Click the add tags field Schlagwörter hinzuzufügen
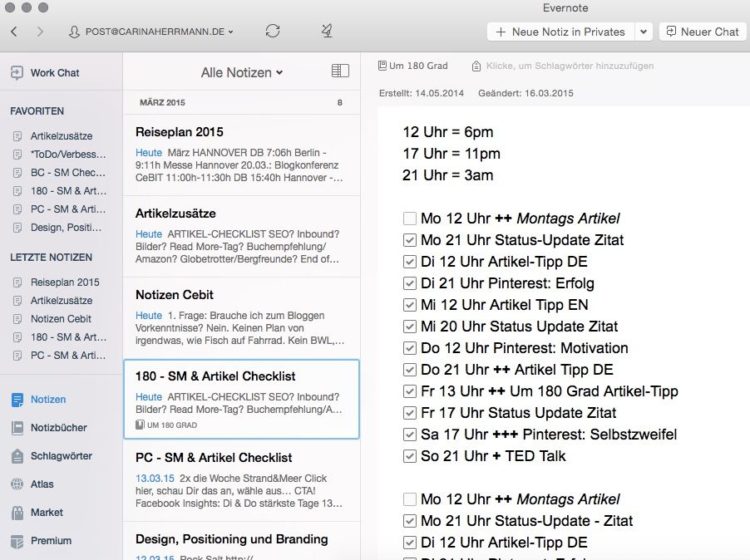Screen dimensions: 750x560 pos(570,66)
